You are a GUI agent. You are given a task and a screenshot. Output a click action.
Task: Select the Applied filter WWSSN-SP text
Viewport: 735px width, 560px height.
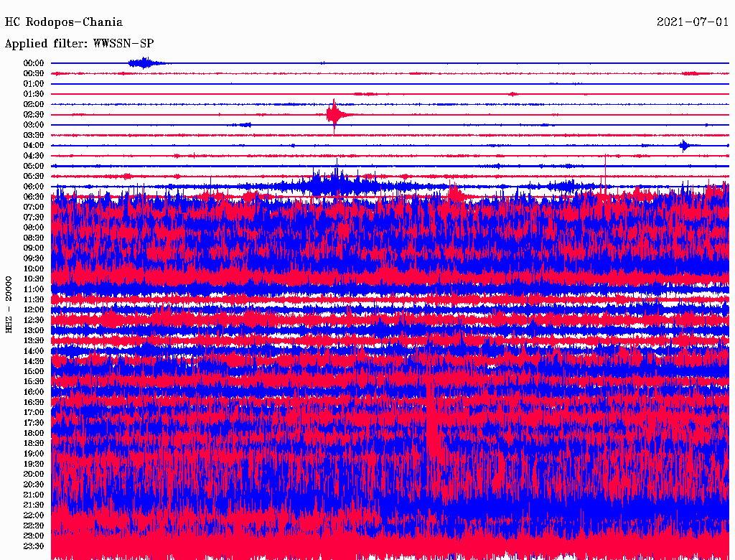[79, 44]
